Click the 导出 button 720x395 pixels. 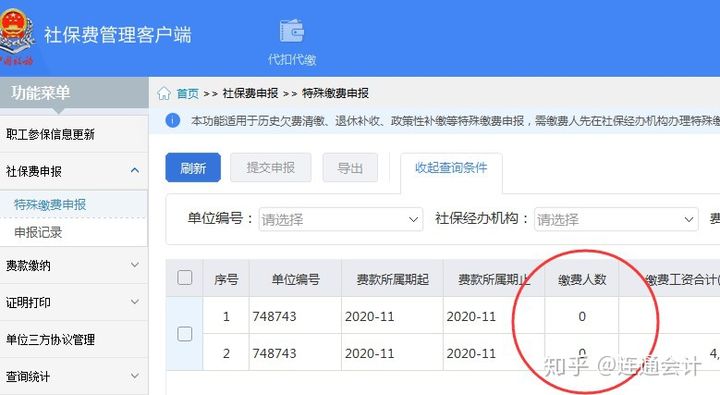click(350, 168)
